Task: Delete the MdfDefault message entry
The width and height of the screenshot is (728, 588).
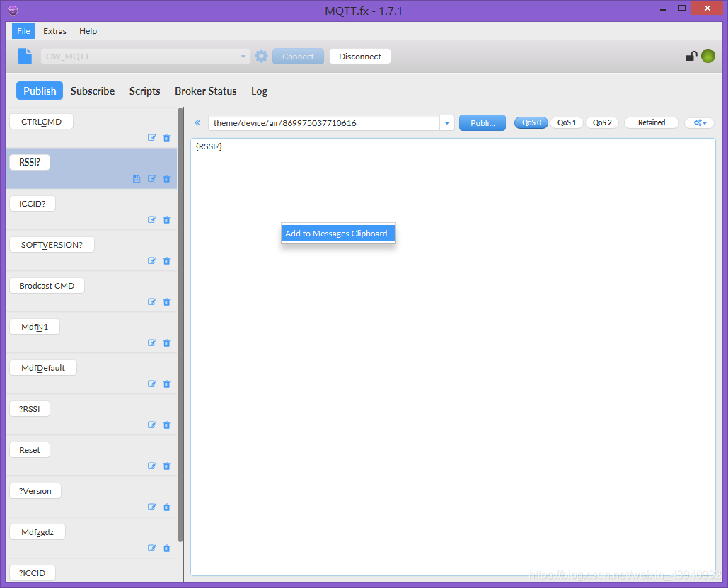Action: click(167, 384)
